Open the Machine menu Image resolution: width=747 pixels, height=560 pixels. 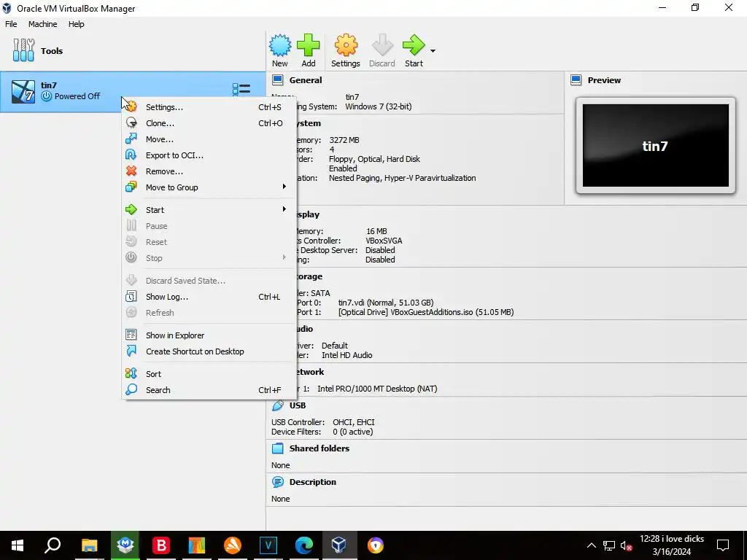[42, 24]
